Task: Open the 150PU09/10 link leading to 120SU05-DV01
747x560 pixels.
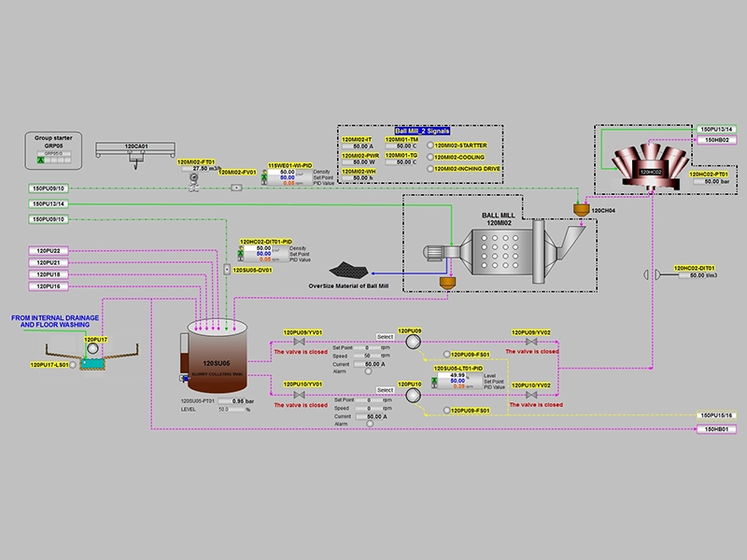Action: 49,219
